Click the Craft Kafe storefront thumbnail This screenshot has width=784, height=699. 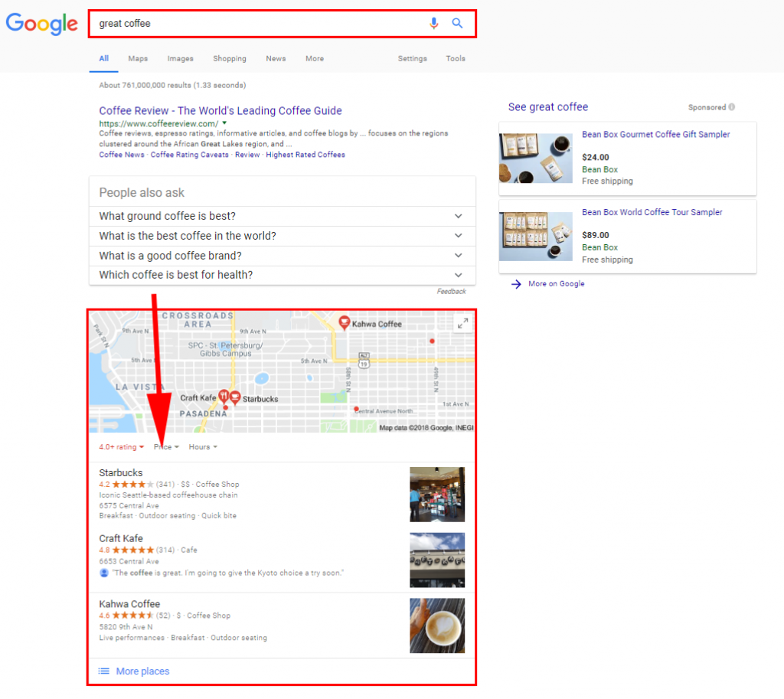tap(437, 560)
